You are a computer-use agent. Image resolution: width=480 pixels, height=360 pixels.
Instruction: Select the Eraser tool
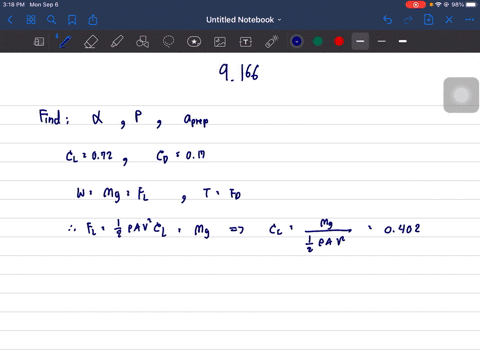[x=91, y=42]
